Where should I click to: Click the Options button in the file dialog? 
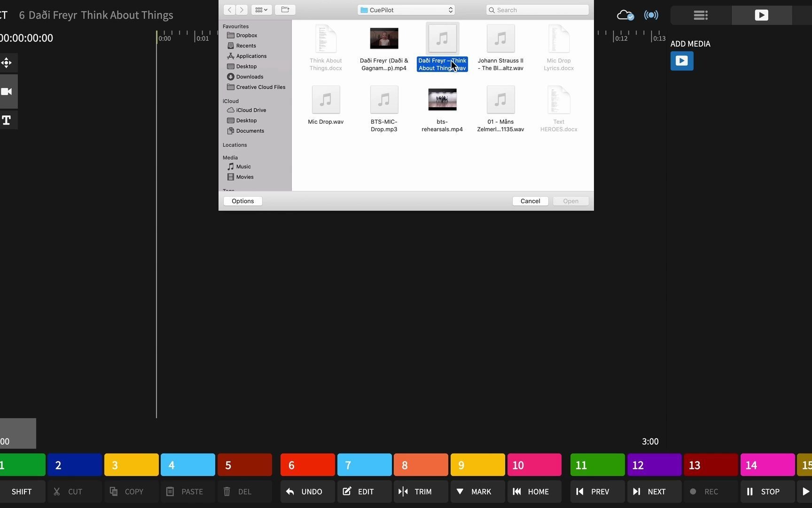[x=242, y=201]
